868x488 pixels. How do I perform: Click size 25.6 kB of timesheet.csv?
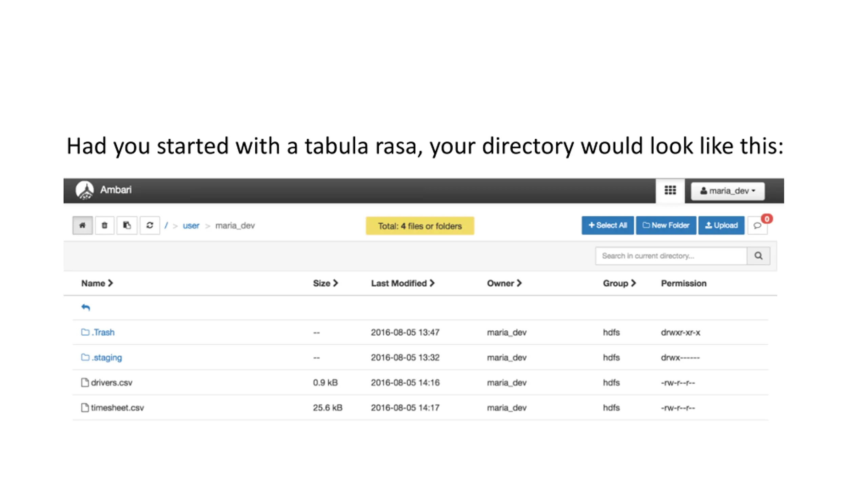click(x=328, y=408)
